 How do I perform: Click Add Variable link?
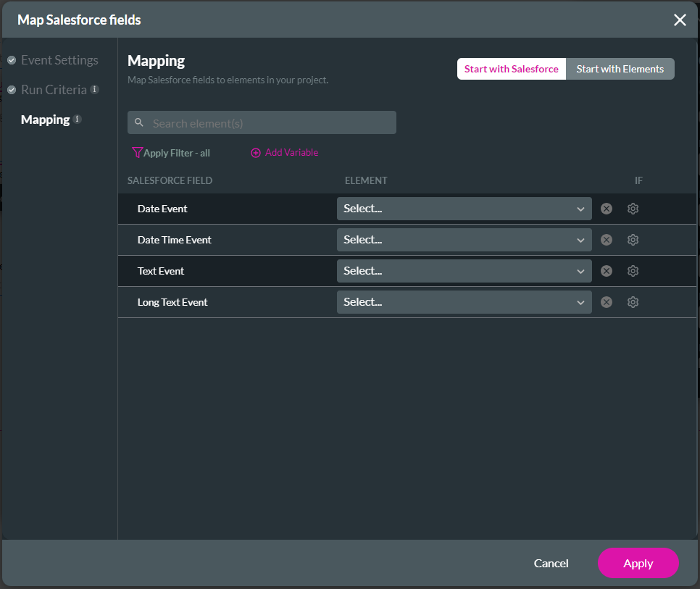point(285,153)
